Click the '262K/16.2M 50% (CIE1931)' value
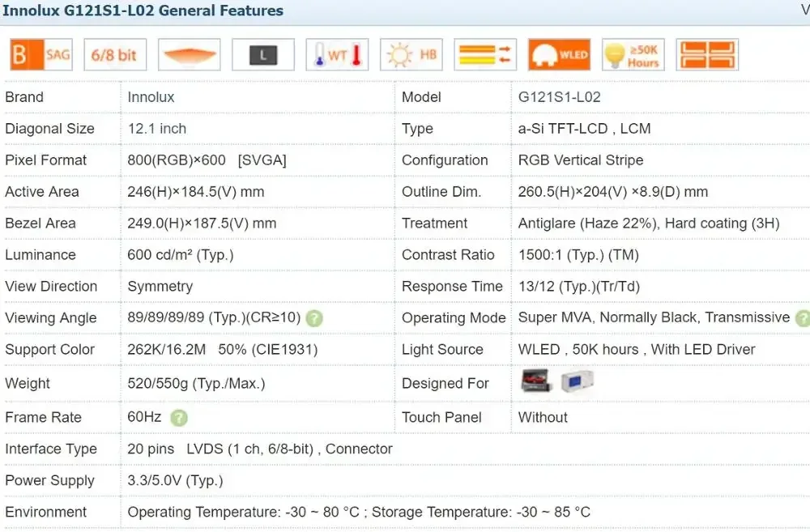This screenshot has width=810, height=532. pos(222,350)
